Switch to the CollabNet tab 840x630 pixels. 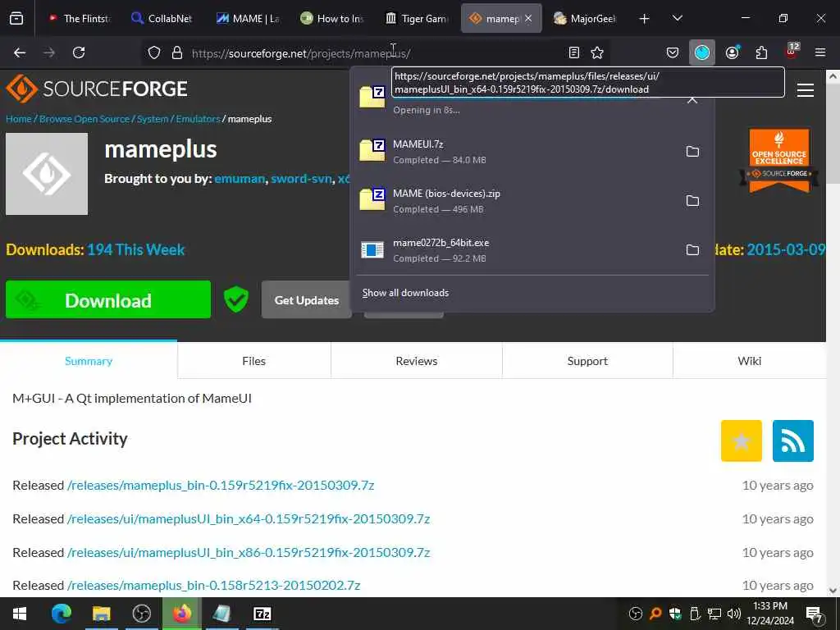162,19
